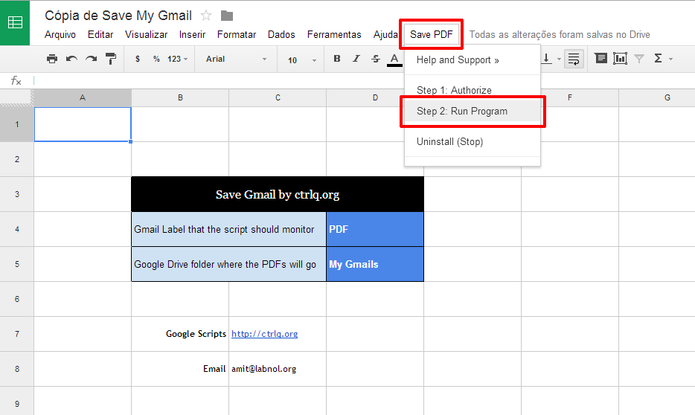Click the amit@labnol.org cell
This screenshot has height=415, width=695.
point(277,369)
